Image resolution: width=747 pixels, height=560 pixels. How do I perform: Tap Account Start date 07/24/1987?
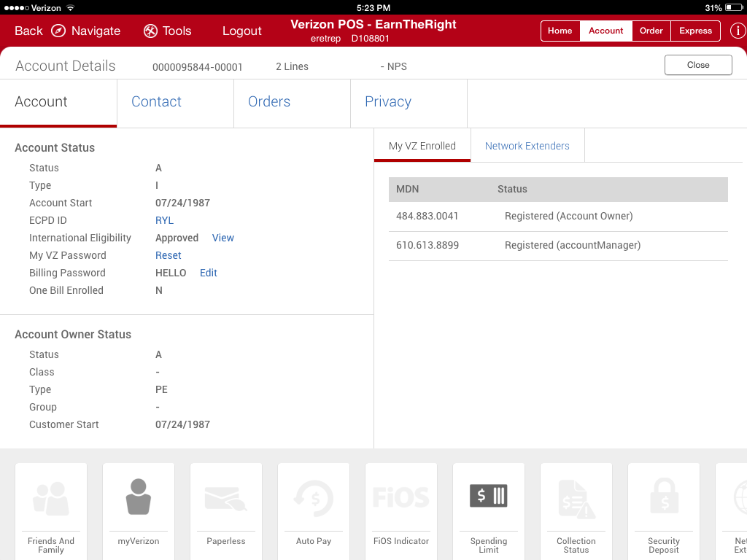coord(182,203)
